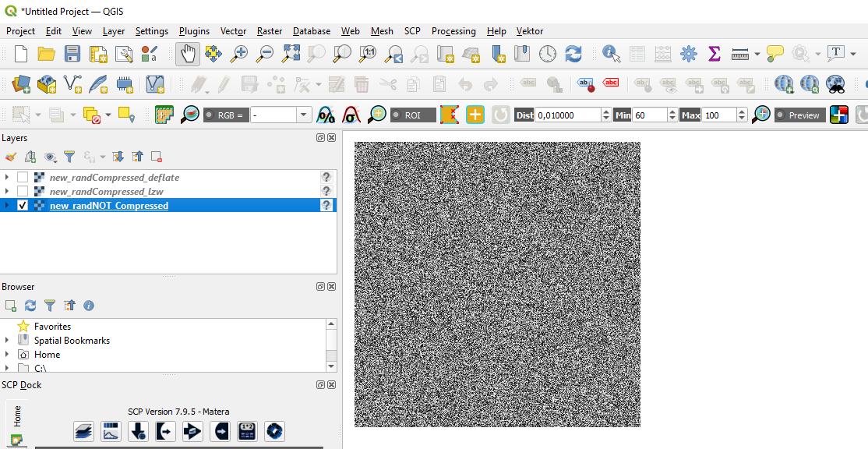Viewport: 868px width, 449px height.
Task: Click Spatial Bookmarks in the Browser
Action: 70,340
